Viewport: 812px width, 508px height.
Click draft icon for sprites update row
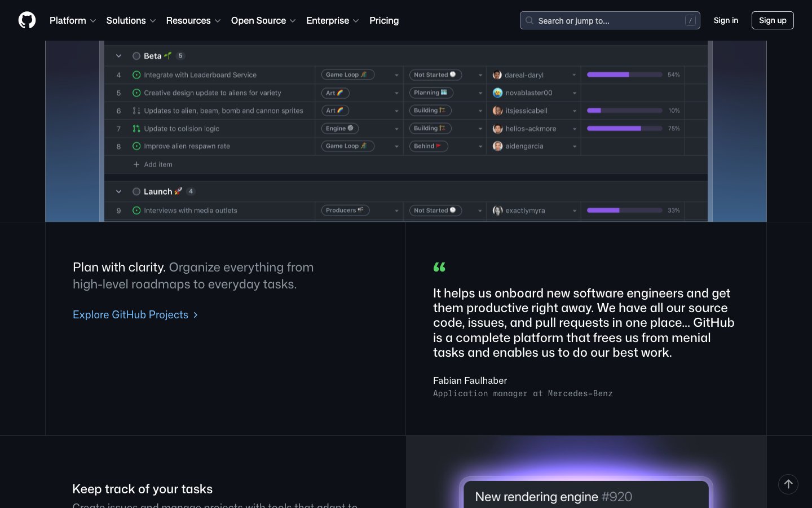pyautogui.click(x=136, y=111)
